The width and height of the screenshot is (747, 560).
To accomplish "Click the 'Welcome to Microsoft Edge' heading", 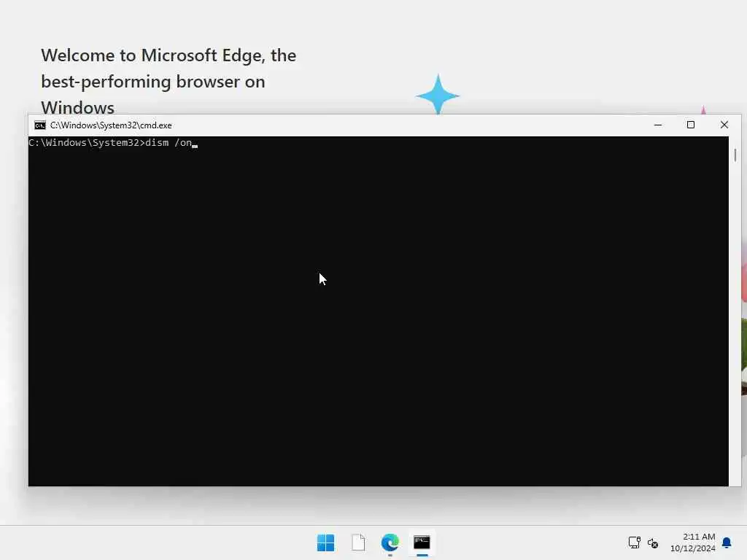I will tap(169, 82).
